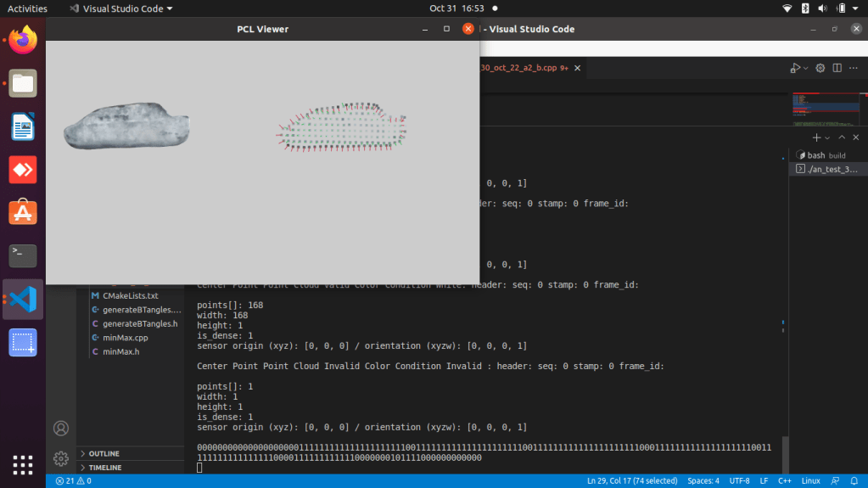
Task: Expand the TIMELINE section
Action: click(x=105, y=468)
